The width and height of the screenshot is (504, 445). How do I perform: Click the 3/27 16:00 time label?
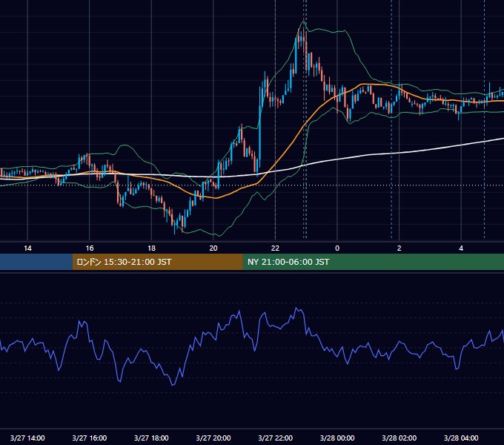tap(90, 438)
